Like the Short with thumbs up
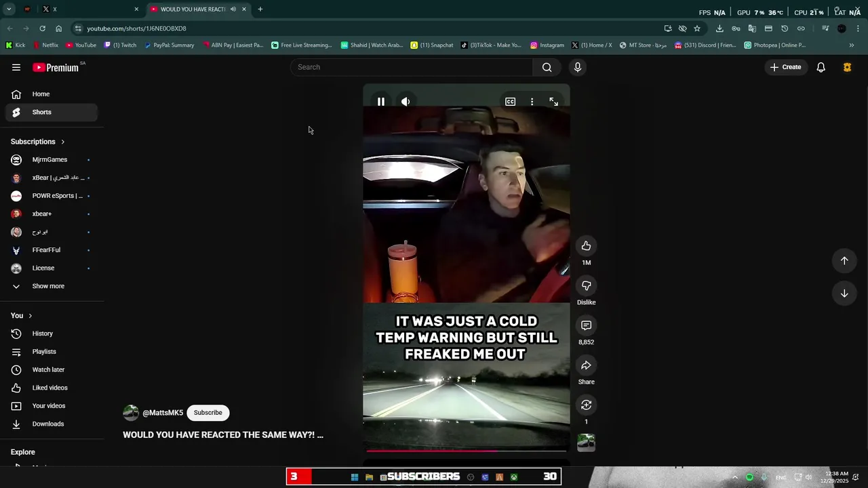The height and width of the screenshot is (488, 868). pyautogui.click(x=586, y=246)
